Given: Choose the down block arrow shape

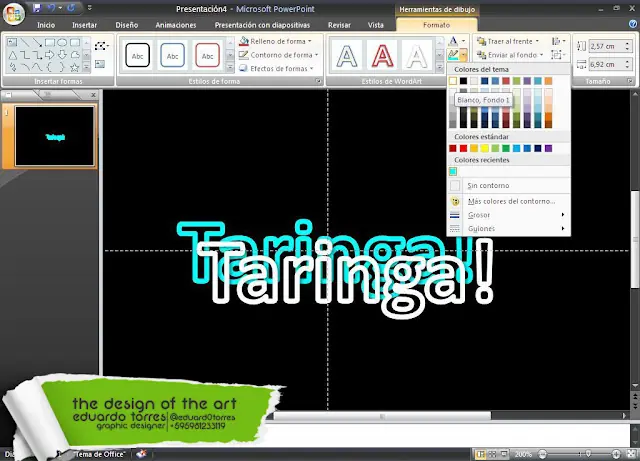Looking at the screenshot, I should point(62,55).
